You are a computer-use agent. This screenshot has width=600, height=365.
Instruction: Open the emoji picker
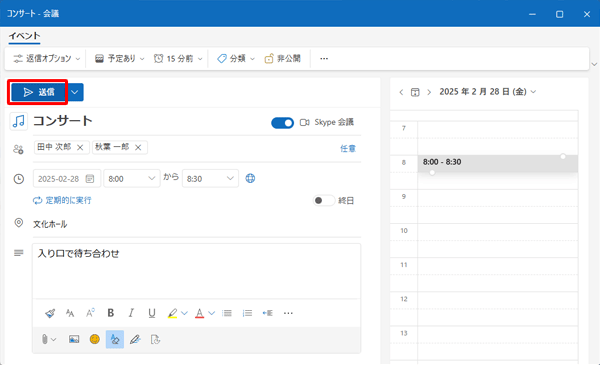95,339
